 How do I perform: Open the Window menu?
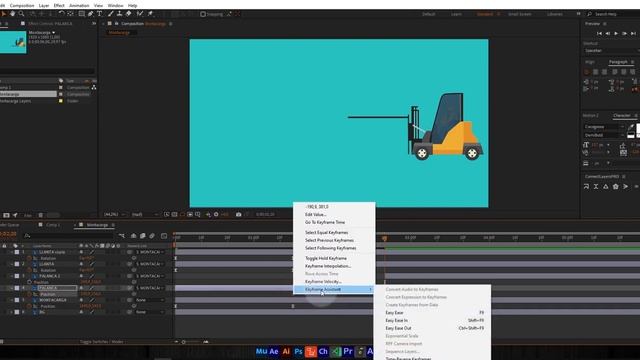point(115,6)
